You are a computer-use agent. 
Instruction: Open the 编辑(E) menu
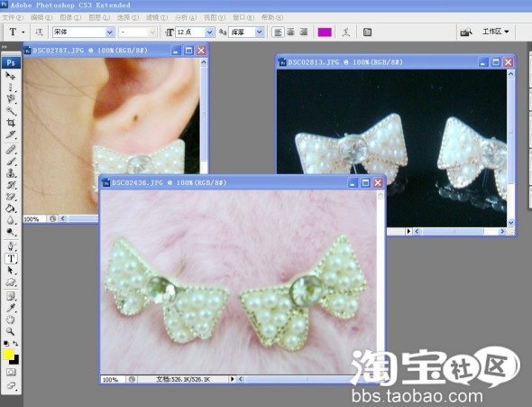pyautogui.click(x=41, y=17)
